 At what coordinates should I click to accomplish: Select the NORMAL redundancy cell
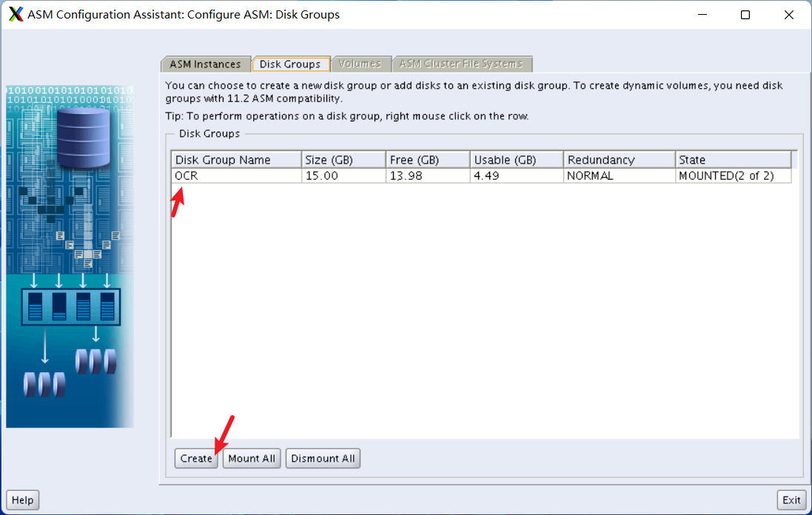click(x=620, y=175)
